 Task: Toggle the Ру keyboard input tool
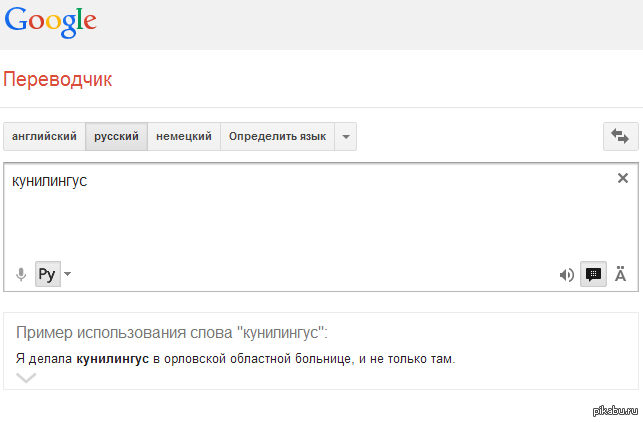[x=47, y=274]
